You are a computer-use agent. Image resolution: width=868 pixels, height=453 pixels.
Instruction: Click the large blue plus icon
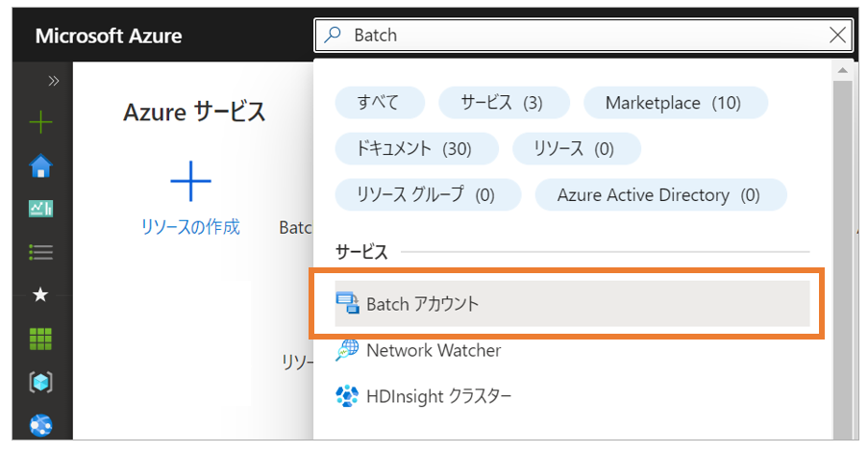pos(190,181)
